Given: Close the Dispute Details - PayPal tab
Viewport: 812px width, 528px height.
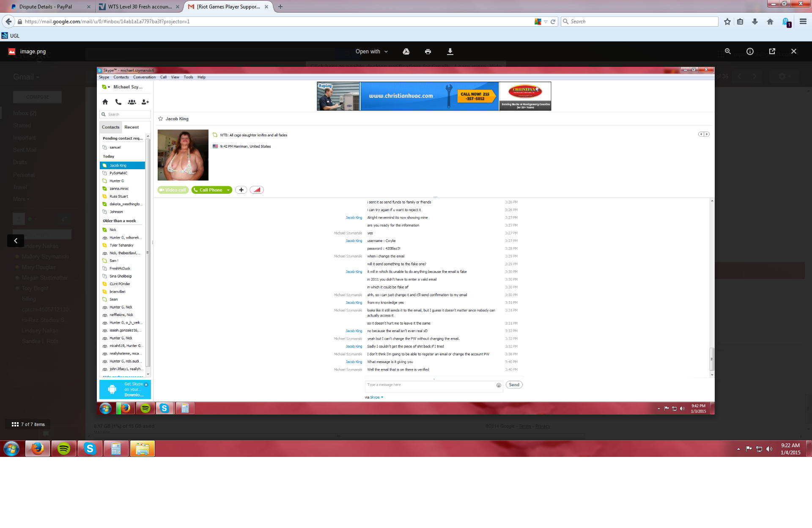Looking at the screenshot, I should 88,7.
